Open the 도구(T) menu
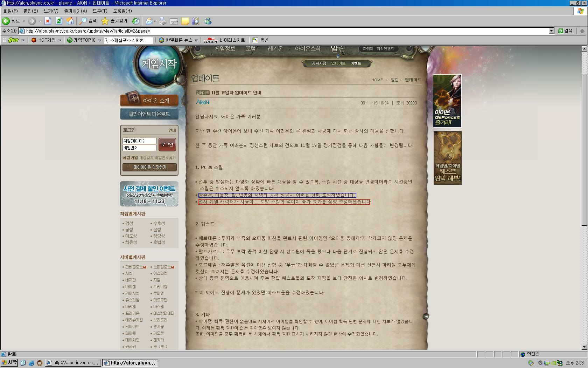The image size is (588, 368). [100, 11]
